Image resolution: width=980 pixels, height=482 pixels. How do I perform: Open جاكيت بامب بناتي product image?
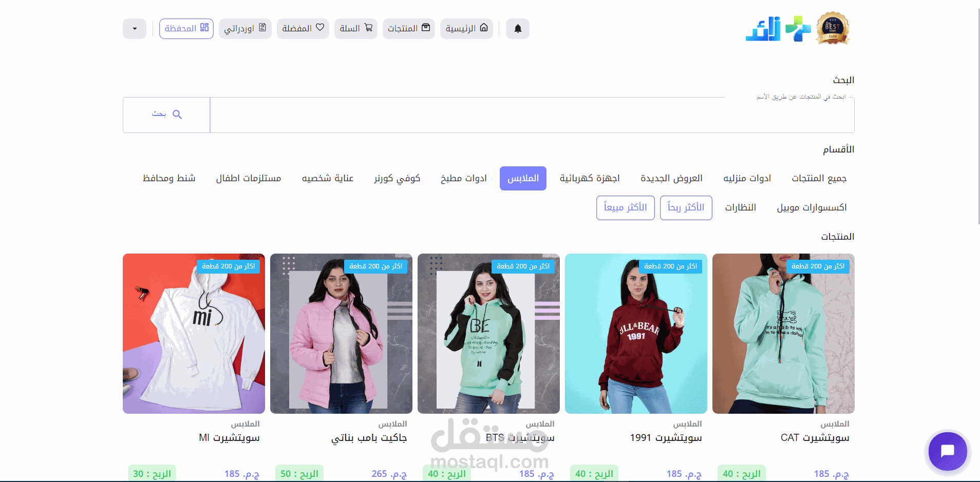(341, 334)
